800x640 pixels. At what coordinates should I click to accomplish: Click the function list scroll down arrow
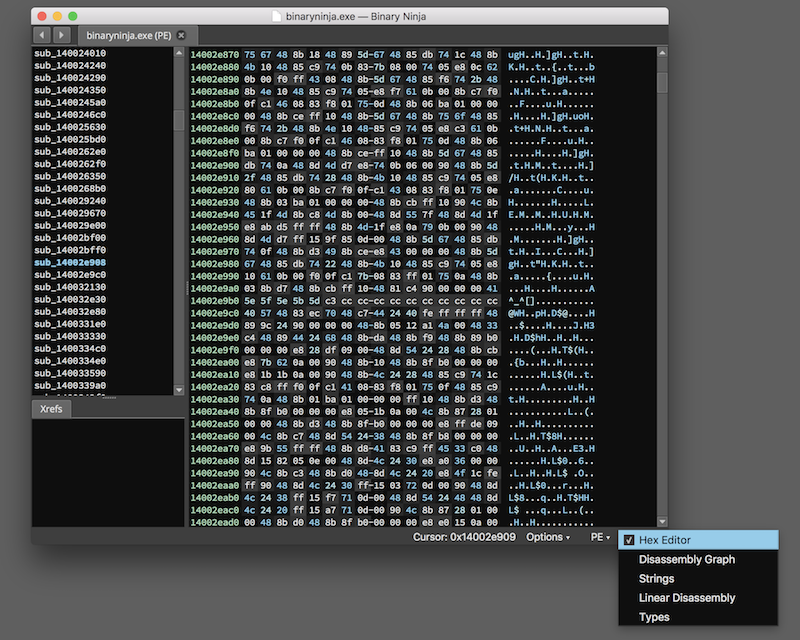[x=179, y=390]
